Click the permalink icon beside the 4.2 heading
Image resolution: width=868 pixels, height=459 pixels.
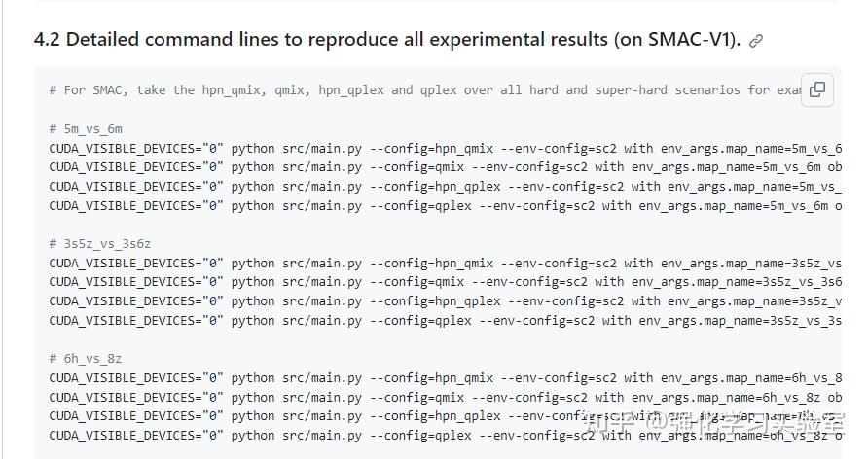pos(756,41)
